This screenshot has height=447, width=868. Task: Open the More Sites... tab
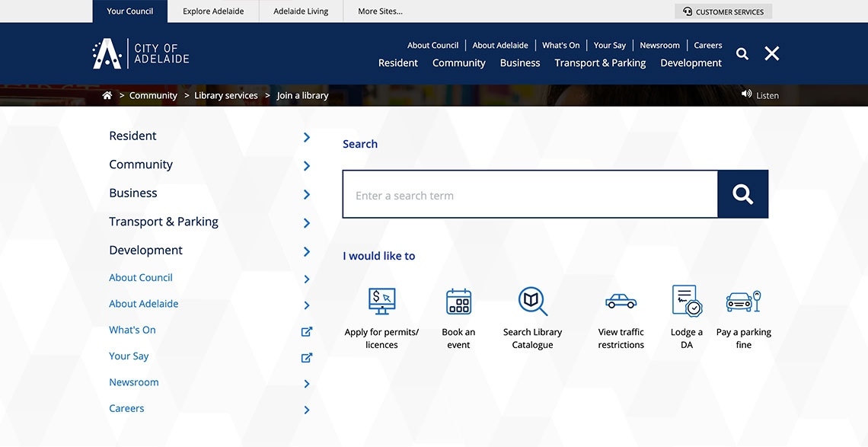(380, 11)
